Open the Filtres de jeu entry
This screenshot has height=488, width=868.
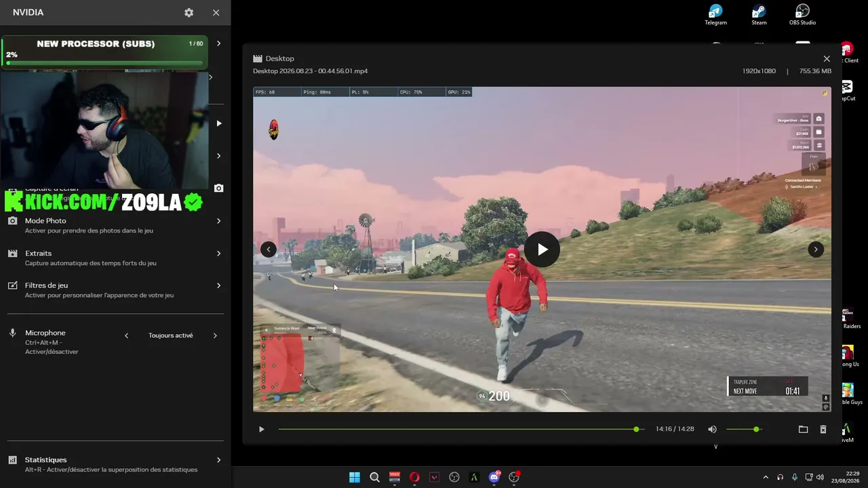[115, 290]
